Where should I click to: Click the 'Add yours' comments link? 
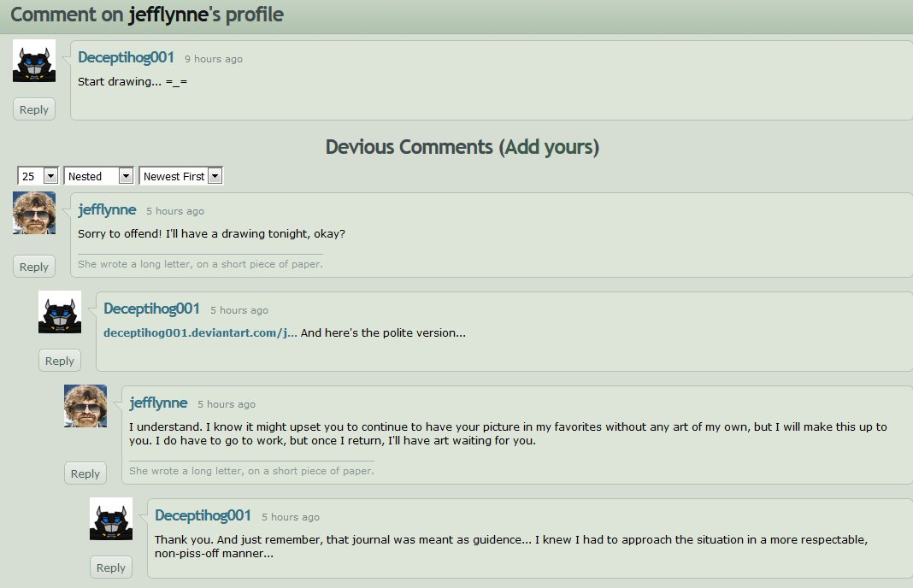coord(549,147)
